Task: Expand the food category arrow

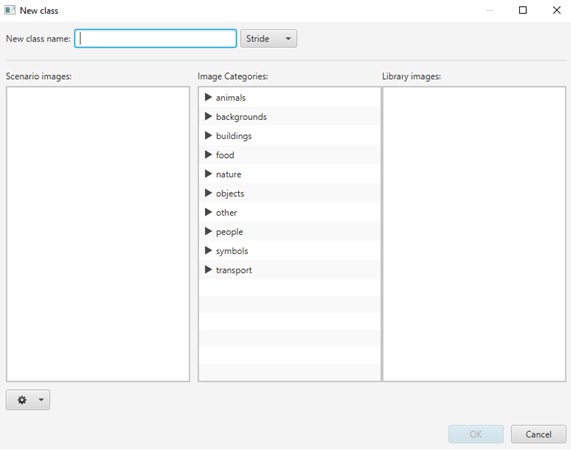Action: (x=208, y=155)
